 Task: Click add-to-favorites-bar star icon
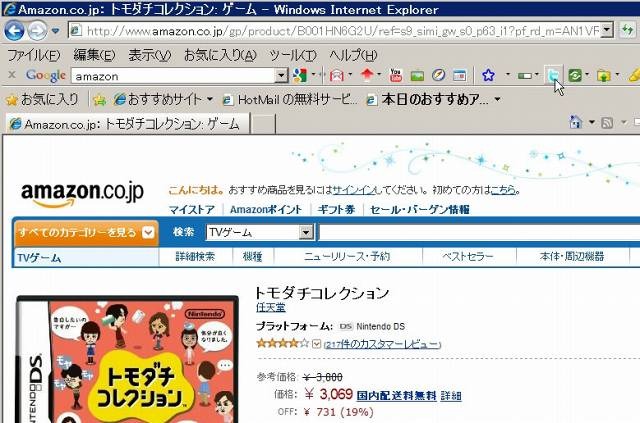point(99,100)
